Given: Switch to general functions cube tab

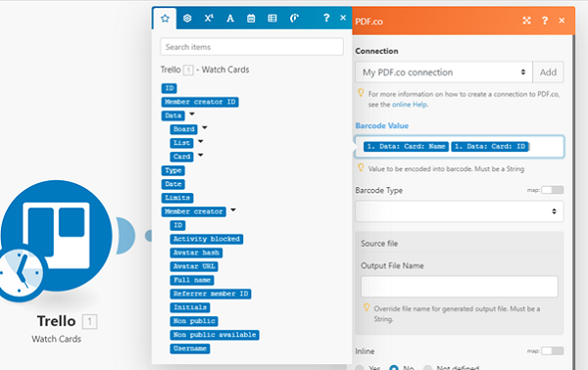Looking at the screenshot, I should [x=187, y=18].
